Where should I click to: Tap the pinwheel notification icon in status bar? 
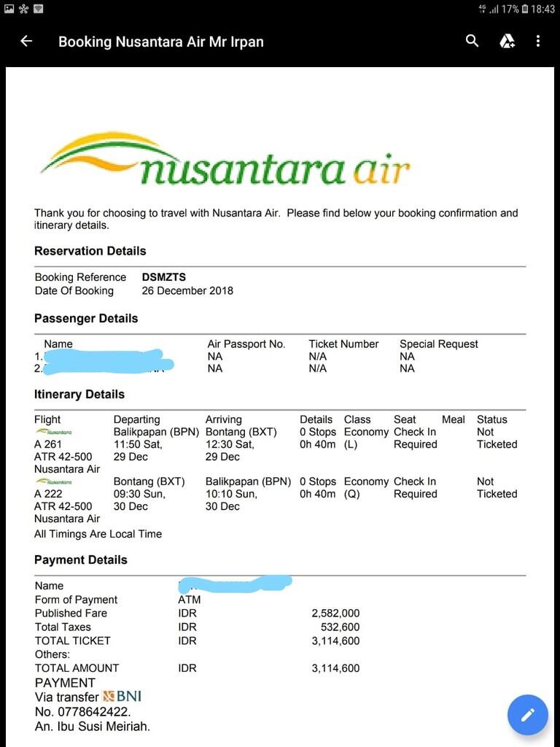click(x=24, y=9)
